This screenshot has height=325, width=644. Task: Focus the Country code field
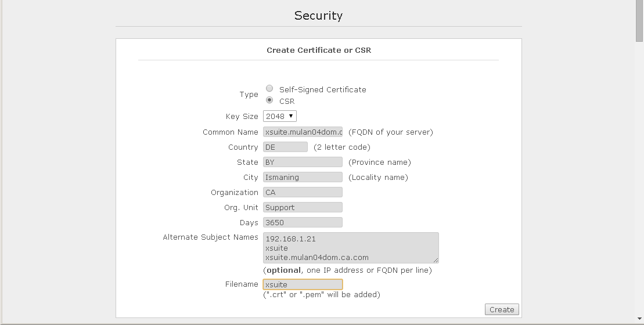(x=285, y=147)
